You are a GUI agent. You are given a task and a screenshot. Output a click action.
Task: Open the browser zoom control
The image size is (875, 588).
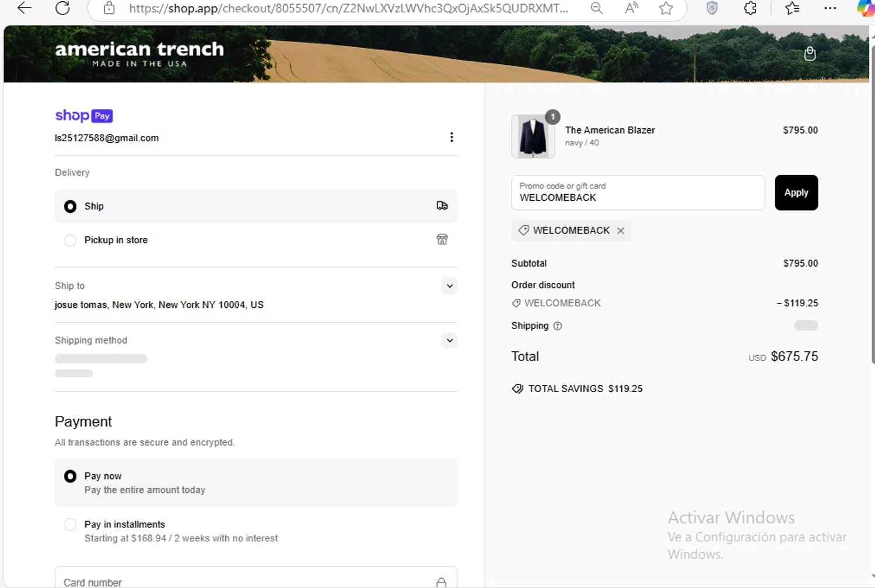(596, 8)
